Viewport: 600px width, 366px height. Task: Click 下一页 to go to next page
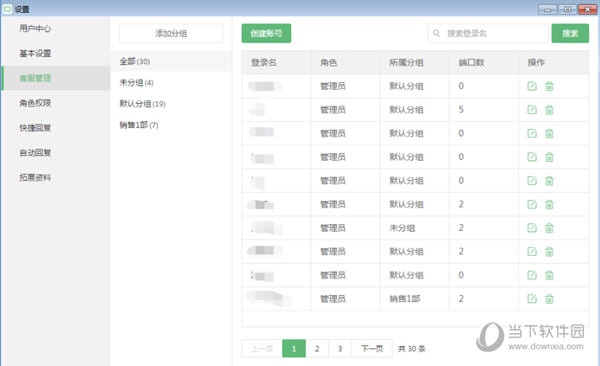[x=372, y=348]
